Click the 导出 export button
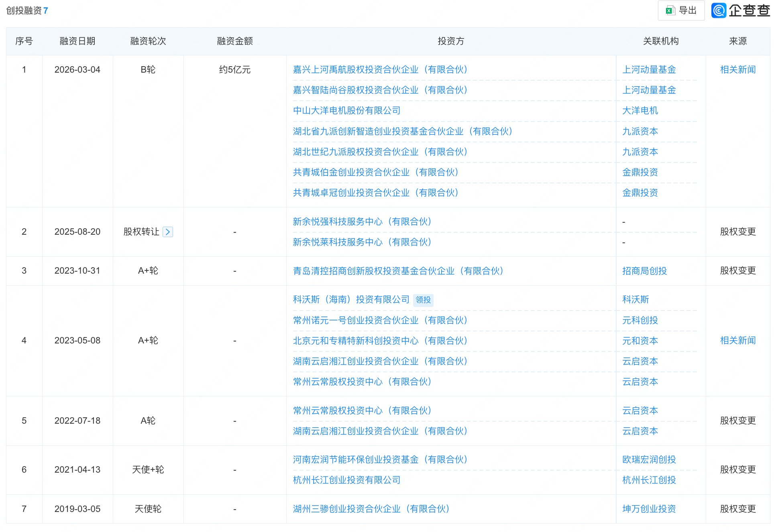The width and height of the screenshot is (774, 532). click(681, 10)
